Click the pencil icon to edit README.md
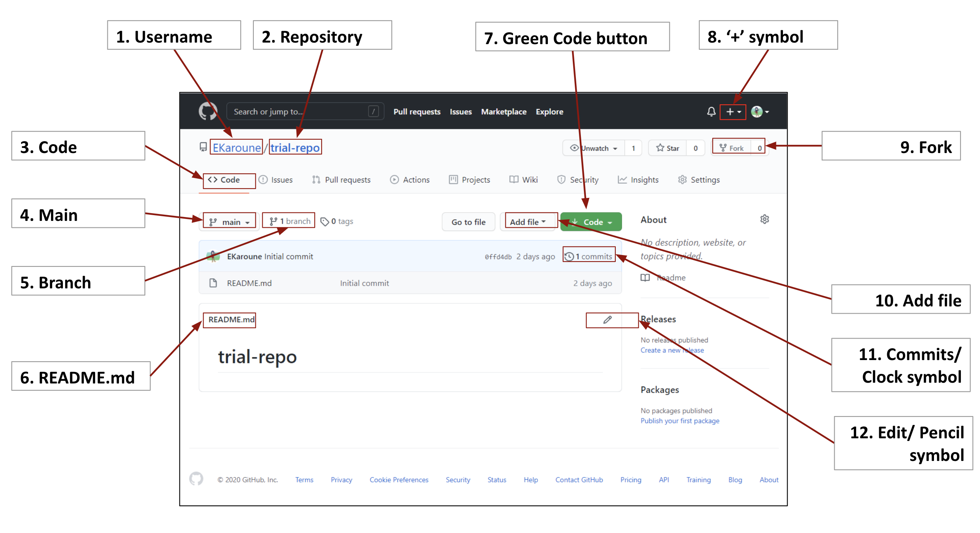The width and height of the screenshot is (980, 533). click(x=607, y=319)
